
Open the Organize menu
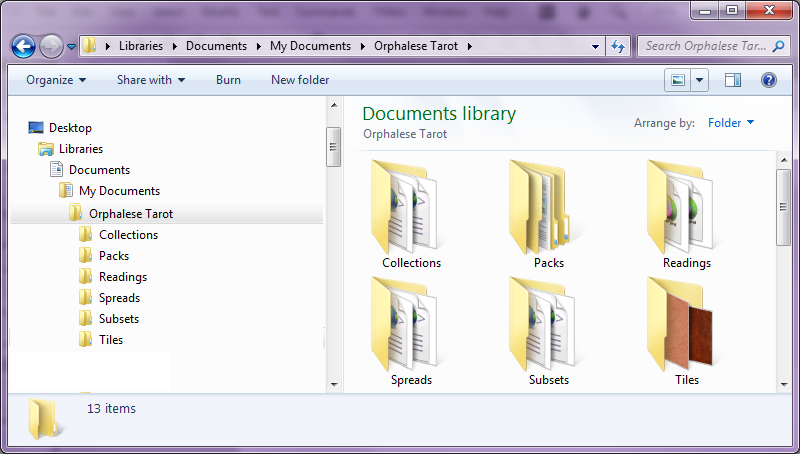click(x=56, y=80)
